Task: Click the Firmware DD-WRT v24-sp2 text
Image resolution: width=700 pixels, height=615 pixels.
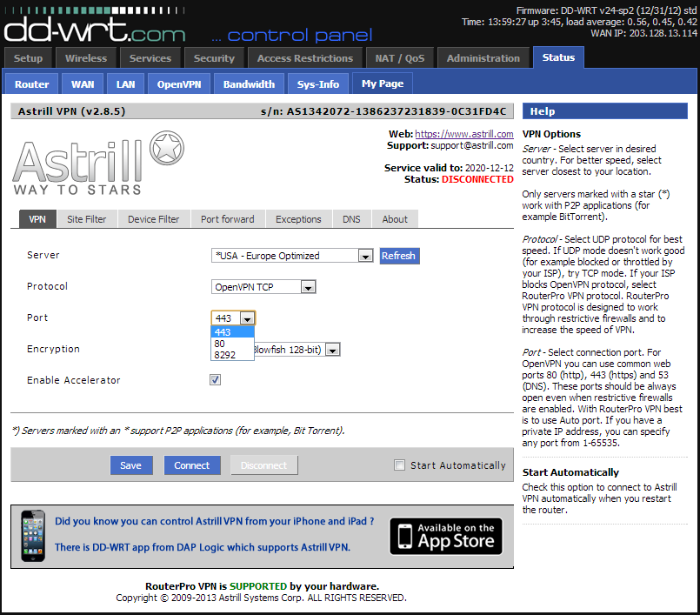Action: click(x=606, y=10)
